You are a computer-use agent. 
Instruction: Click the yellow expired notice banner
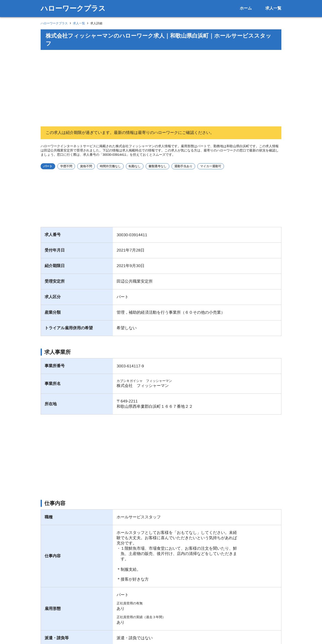[161, 133]
